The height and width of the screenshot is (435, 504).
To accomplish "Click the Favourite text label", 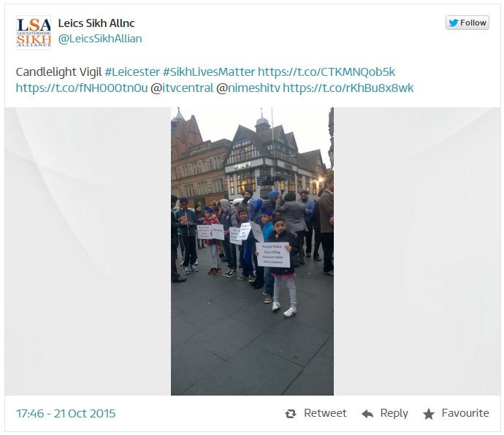I will click(x=465, y=413).
